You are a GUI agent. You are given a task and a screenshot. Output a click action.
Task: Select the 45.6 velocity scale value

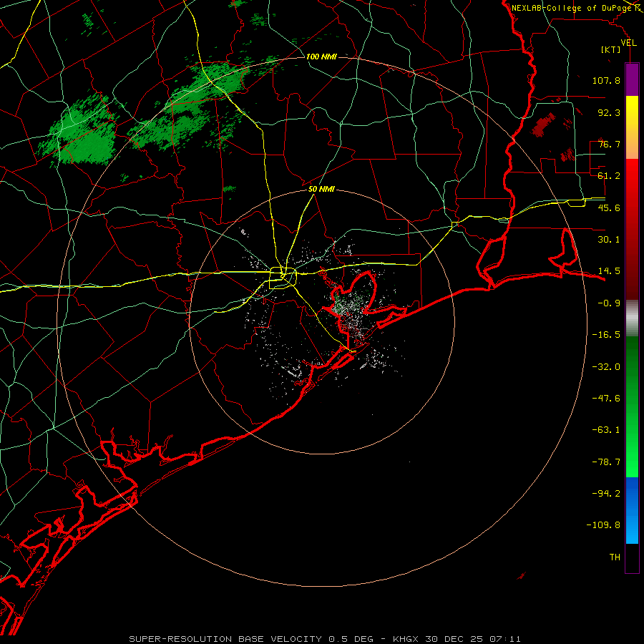tap(609, 208)
